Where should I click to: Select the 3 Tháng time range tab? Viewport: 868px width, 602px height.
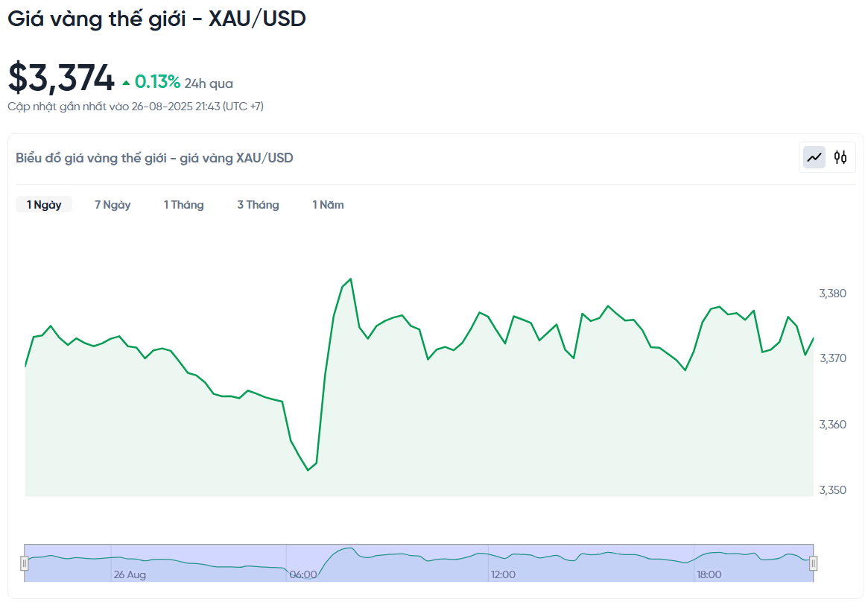258,205
